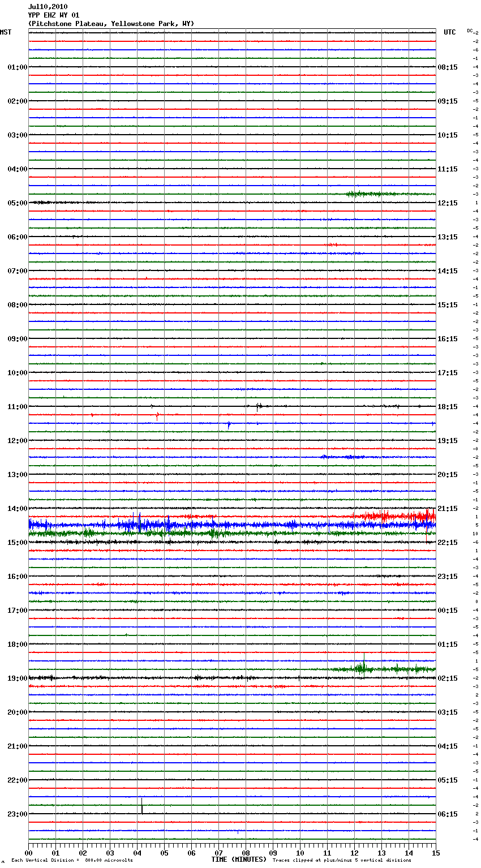Select the "08:00" MST time label
Viewport: 481px width, 868px height.
(x=17, y=305)
